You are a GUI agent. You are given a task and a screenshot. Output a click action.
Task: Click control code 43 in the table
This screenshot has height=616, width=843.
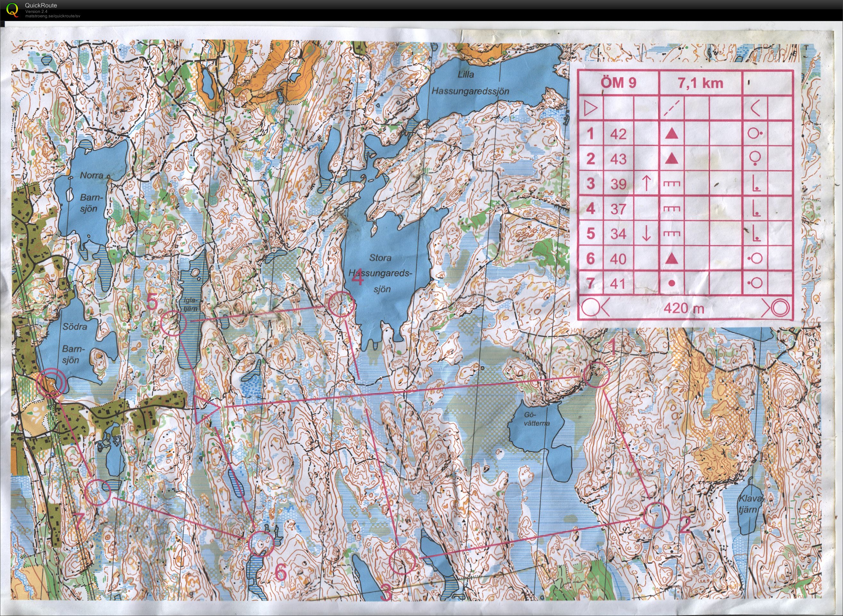pyautogui.click(x=618, y=159)
